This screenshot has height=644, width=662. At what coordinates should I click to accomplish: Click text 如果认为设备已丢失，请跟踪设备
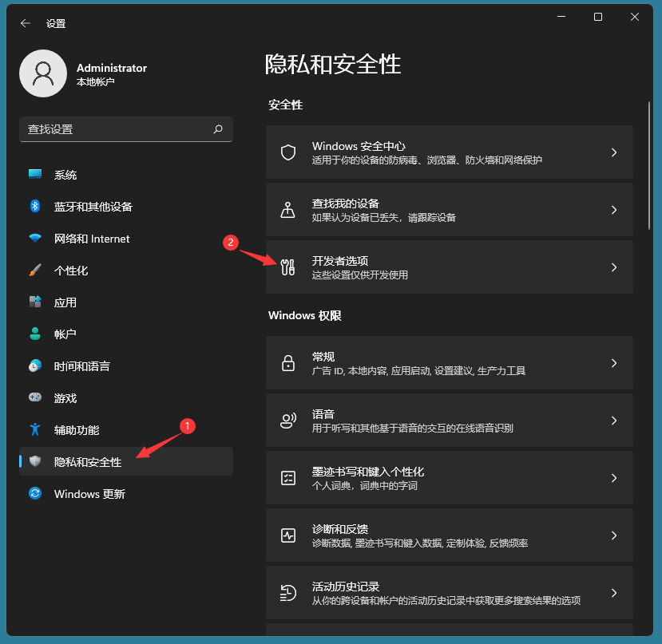(384, 217)
